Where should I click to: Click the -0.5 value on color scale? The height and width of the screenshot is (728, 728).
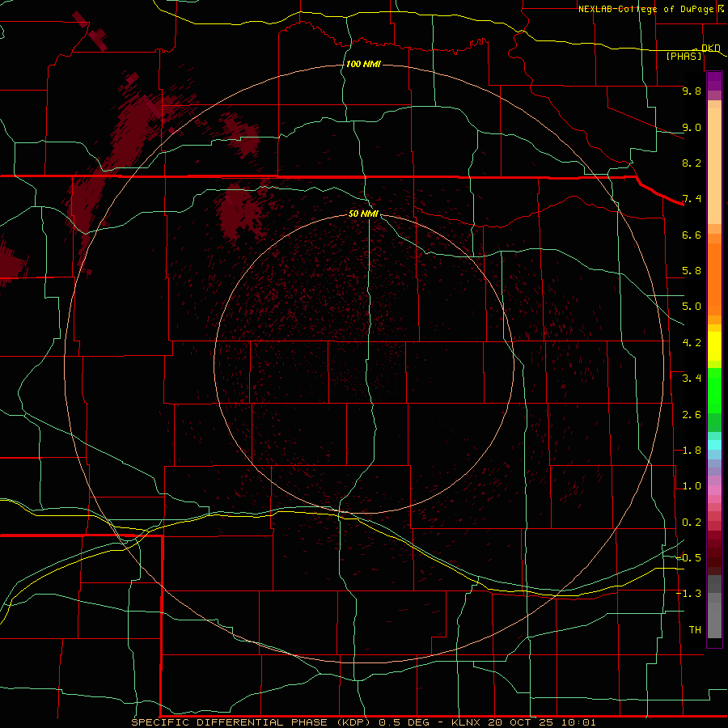click(689, 558)
